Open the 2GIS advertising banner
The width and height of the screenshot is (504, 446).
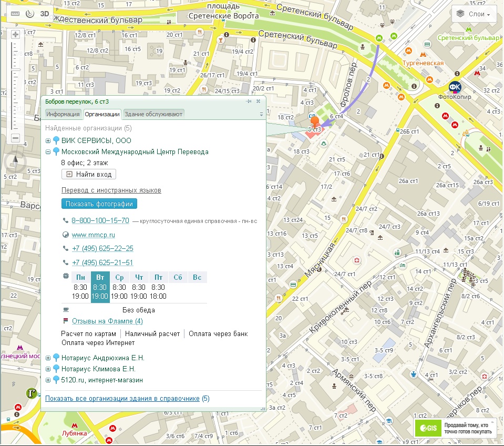pos(455,428)
